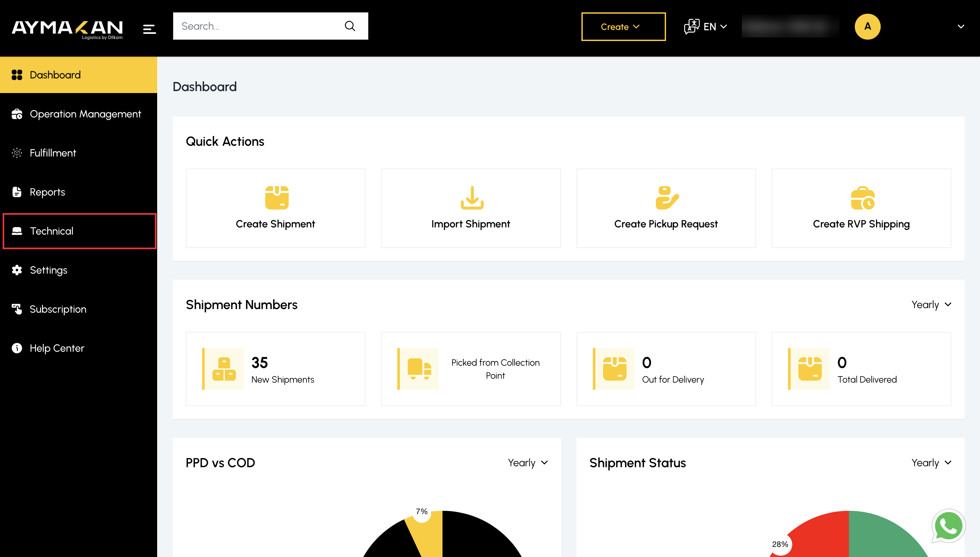Click the Create Pickup Request hand icon
Image resolution: width=980 pixels, height=557 pixels.
point(667,197)
